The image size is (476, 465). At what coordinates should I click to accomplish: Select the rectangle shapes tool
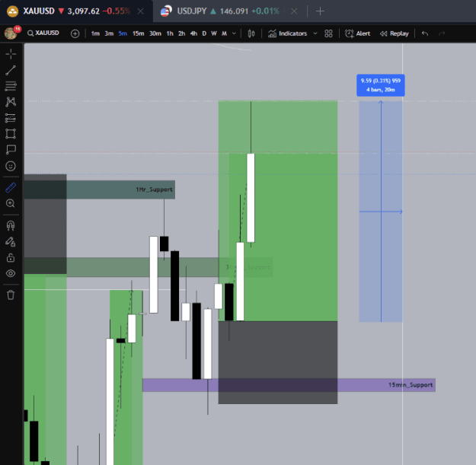click(x=11, y=133)
